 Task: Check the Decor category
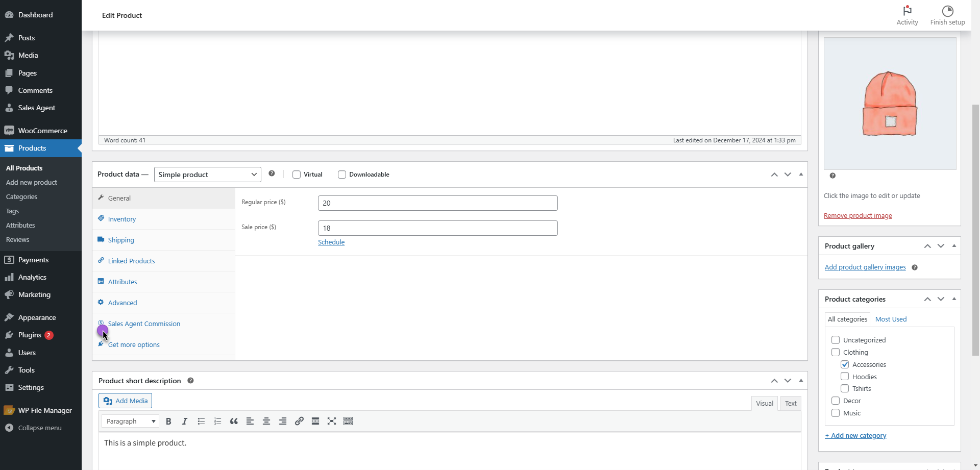836,401
